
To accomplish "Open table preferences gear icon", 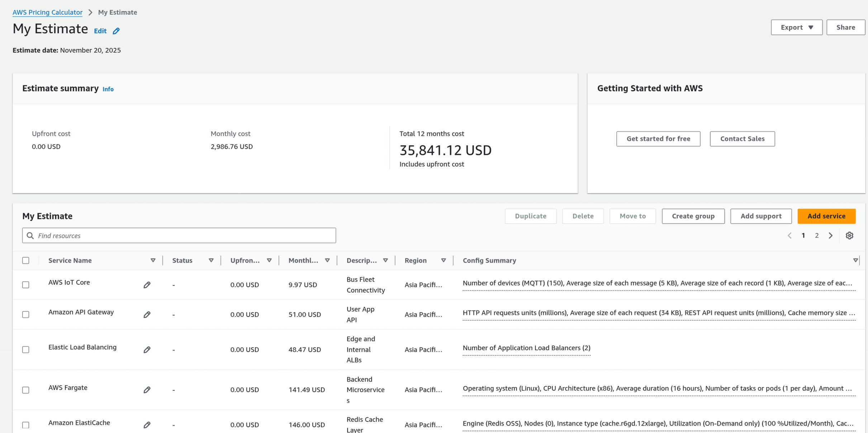I will click(x=849, y=236).
